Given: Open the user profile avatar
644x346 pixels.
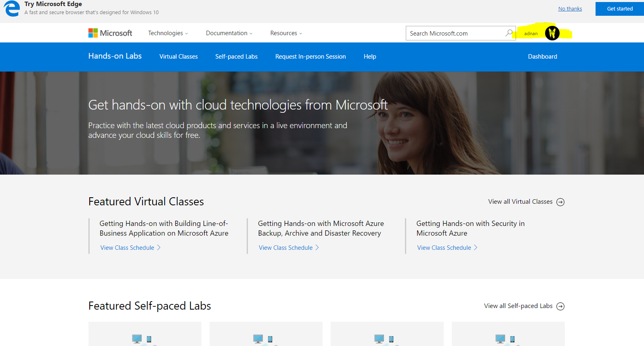Looking at the screenshot, I should (552, 33).
